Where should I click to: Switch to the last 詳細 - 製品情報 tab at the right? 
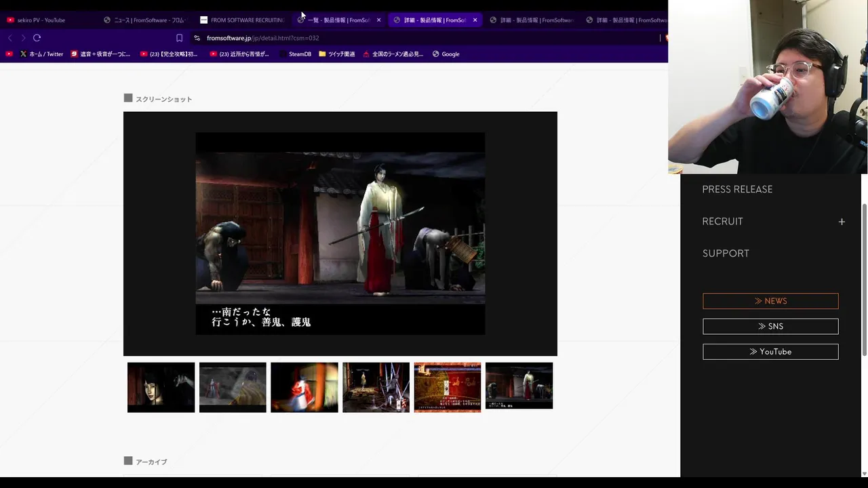pos(625,20)
